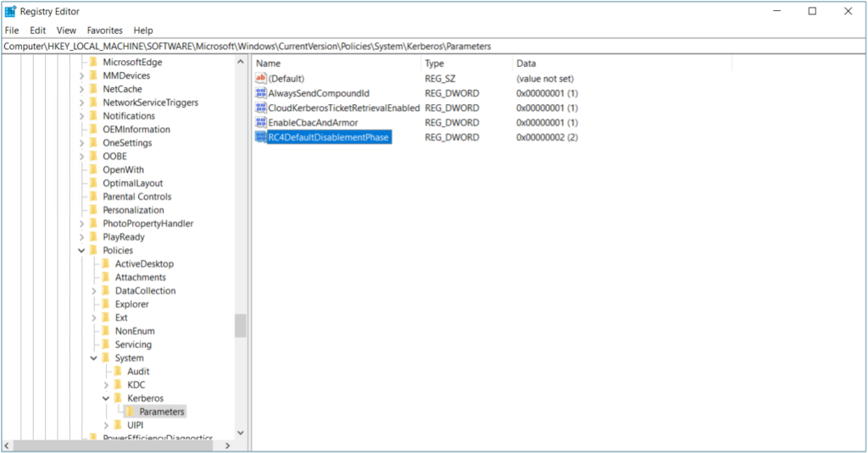
Task: Collapse the Policies tree node
Action: 81,251
